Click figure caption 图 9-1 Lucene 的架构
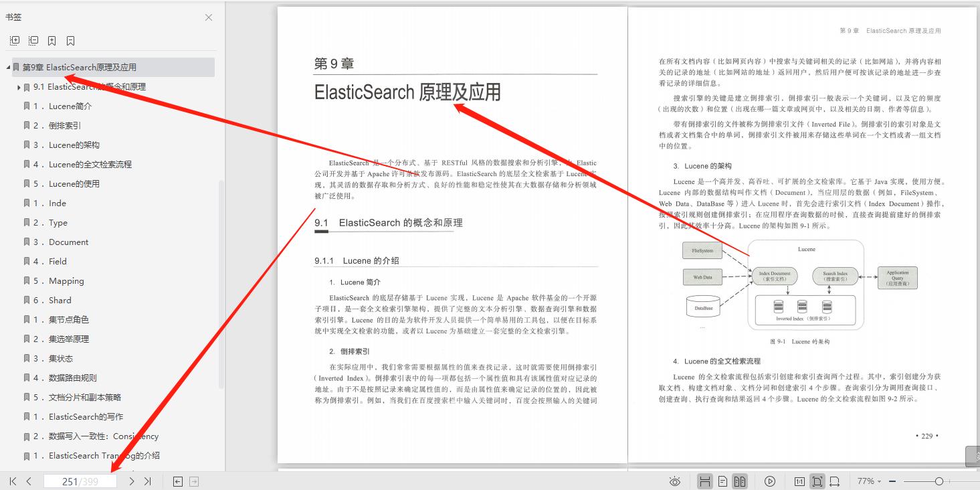The height and width of the screenshot is (490, 980). [799, 342]
